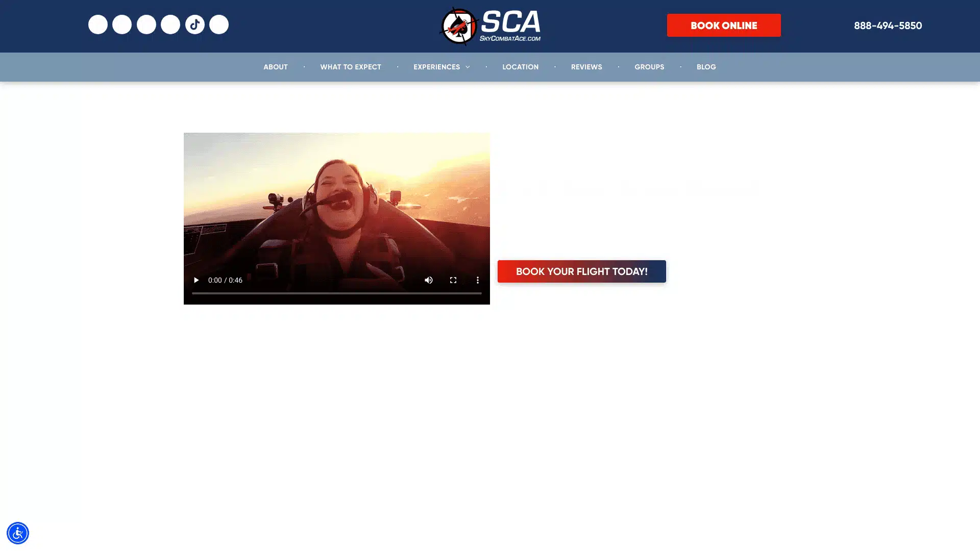Open the TikTok social media icon

pos(194,24)
